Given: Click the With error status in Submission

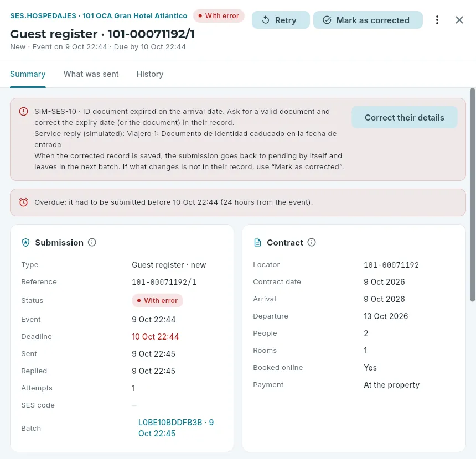Looking at the screenshot, I should (x=157, y=301).
